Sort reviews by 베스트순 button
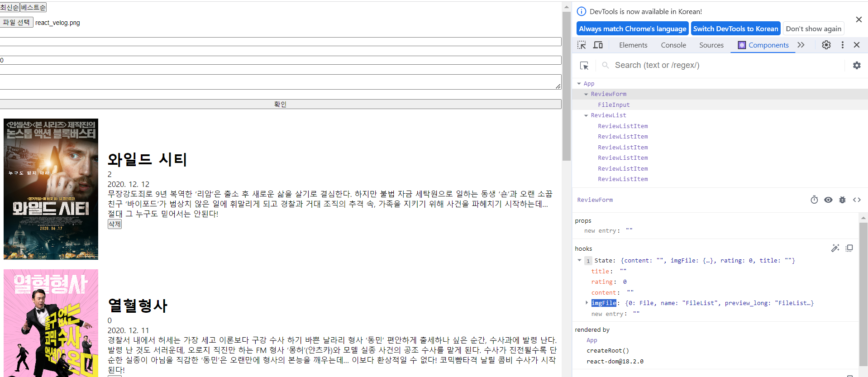This screenshot has width=868, height=377. (x=33, y=7)
